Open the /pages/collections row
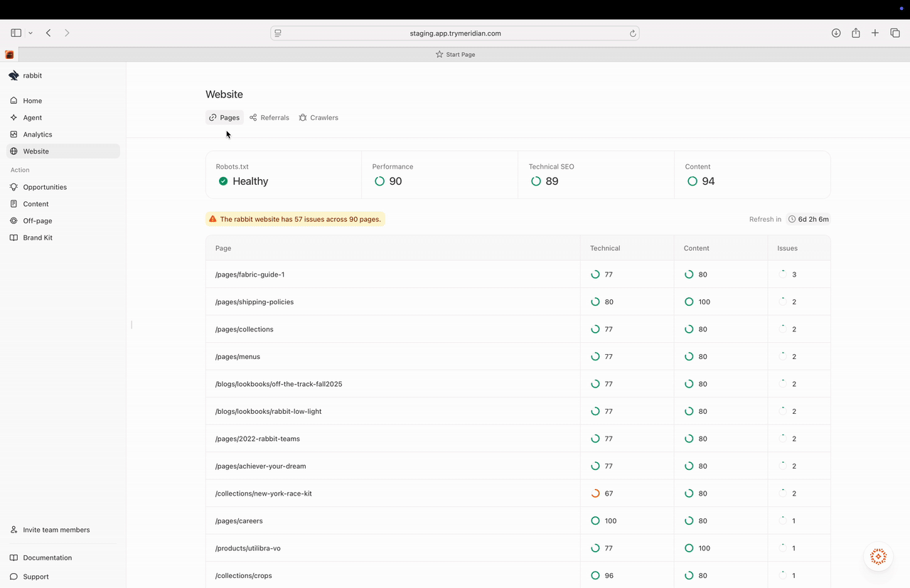 [x=518, y=329]
